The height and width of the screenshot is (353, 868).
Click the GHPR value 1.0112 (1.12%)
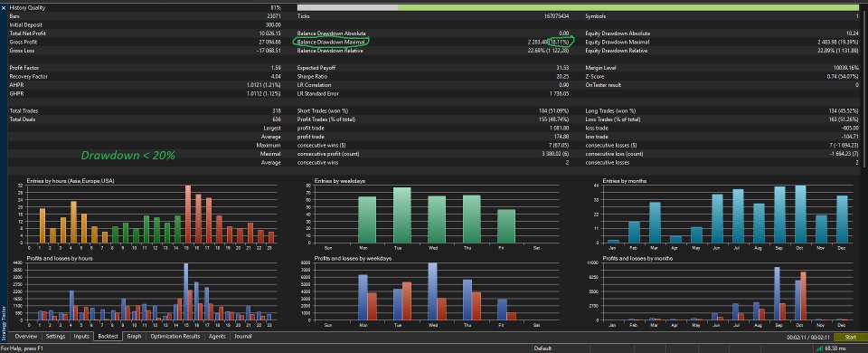point(264,93)
